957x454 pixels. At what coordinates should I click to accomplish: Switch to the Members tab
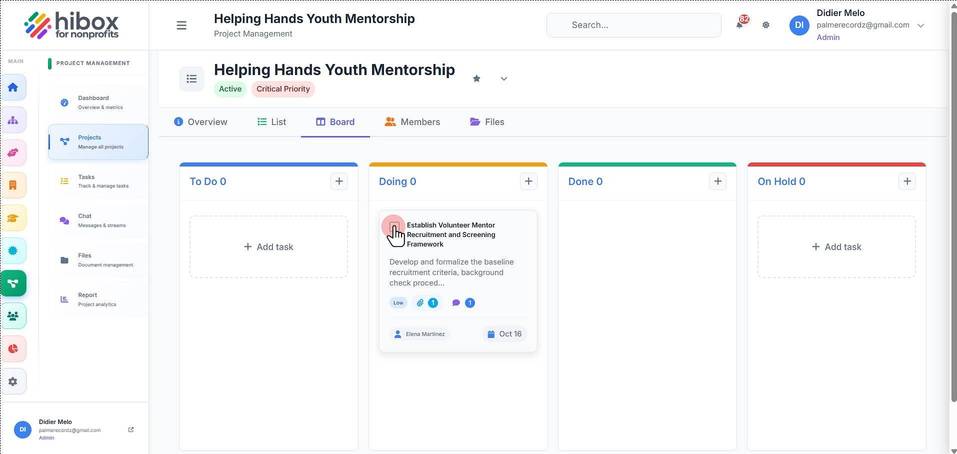pyautogui.click(x=413, y=122)
